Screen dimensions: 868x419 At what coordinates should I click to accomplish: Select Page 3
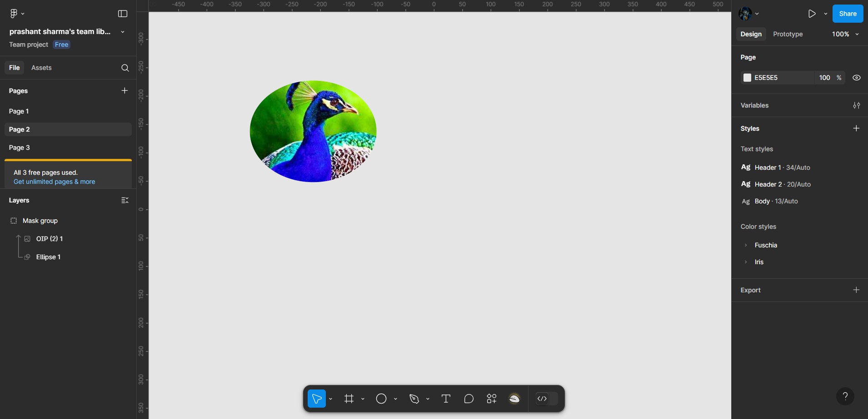coord(68,148)
